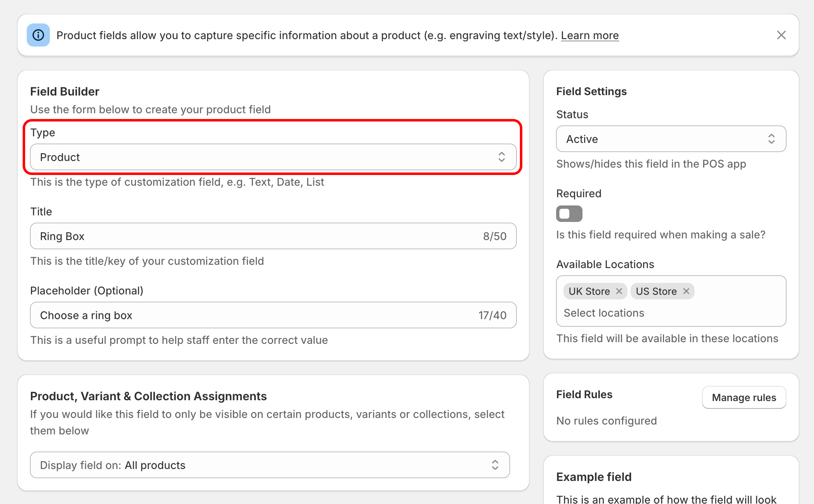The height and width of the screenshot is (504, 814).
Task: Click the Choose a ring box placeholder field
Action: 273,315
